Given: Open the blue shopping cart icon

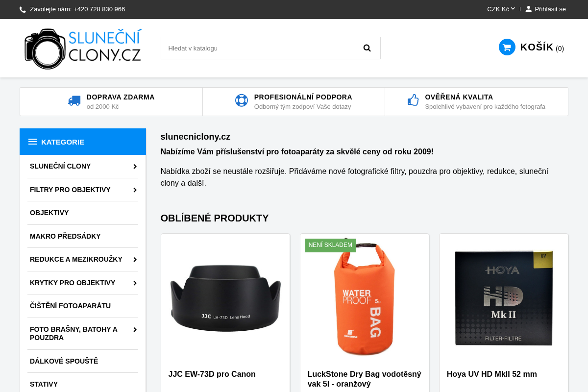Looking at the screenshot, I should tap(507, 47).
